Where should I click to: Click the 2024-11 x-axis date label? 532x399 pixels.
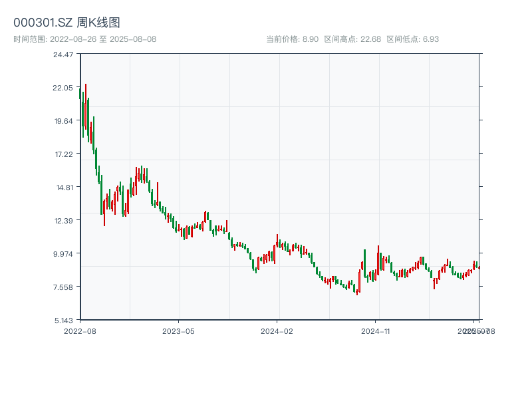(x=376, y=331)
